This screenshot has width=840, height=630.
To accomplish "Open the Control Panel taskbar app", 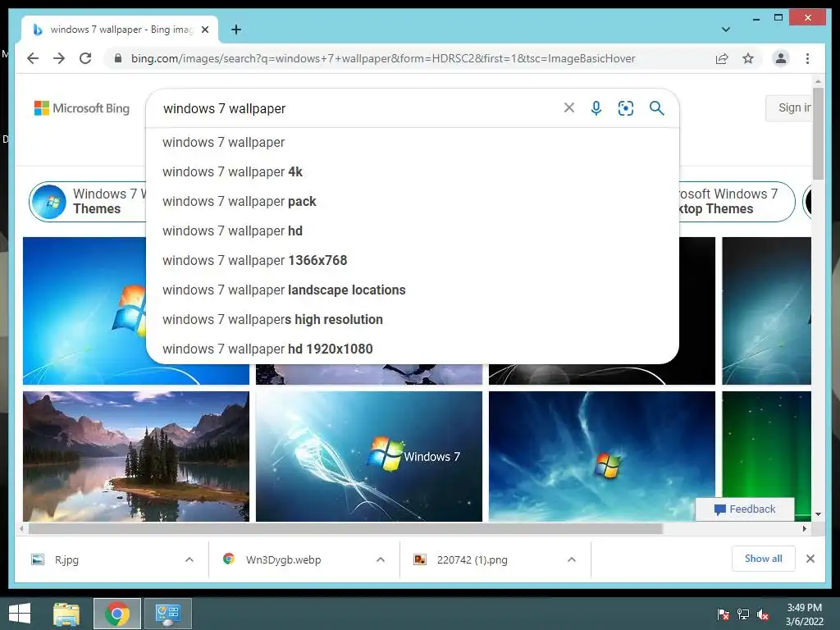I will [168, 614].
